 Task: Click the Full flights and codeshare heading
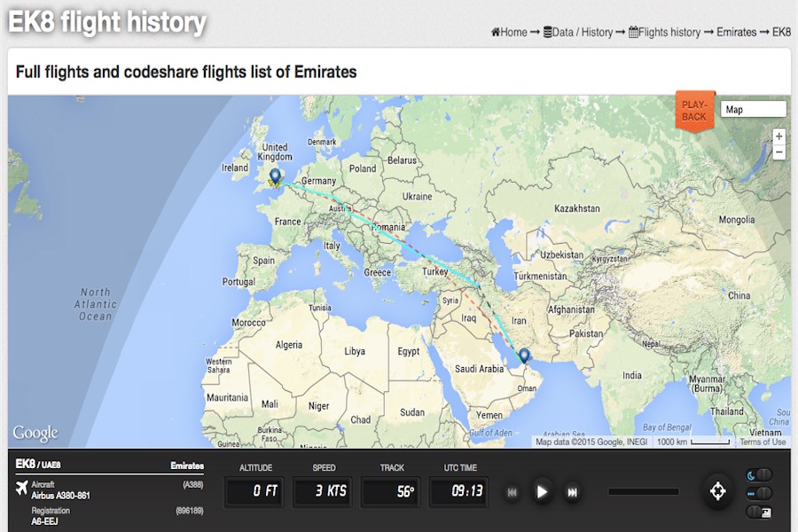[186, 72]
